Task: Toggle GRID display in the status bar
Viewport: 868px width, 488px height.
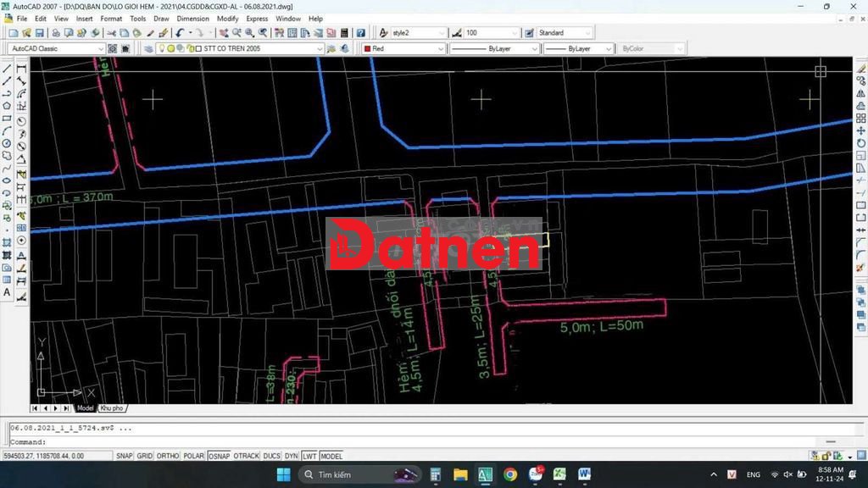Action: tap(145, 456)
